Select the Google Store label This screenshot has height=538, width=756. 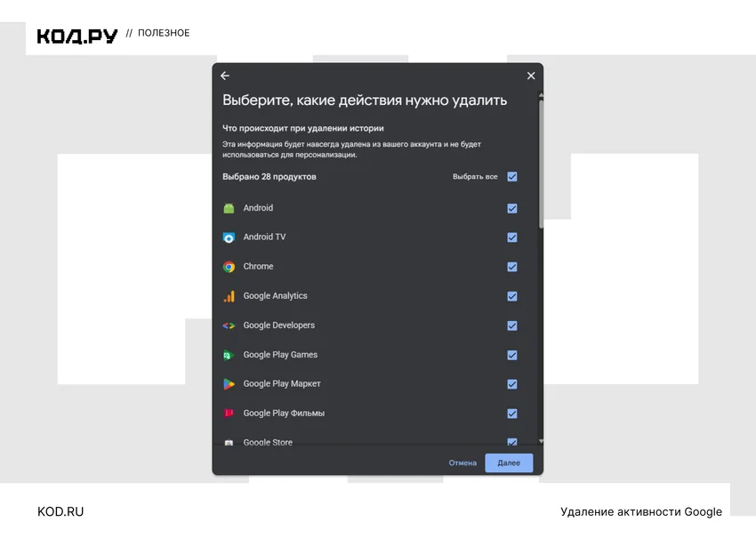[x=268, y=442]
